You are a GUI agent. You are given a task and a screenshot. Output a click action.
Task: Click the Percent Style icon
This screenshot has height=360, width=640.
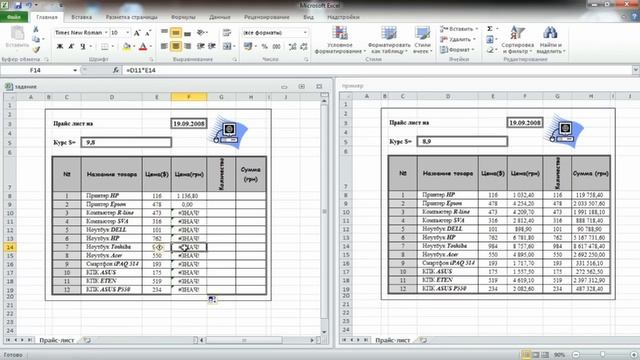pos(264,47)
